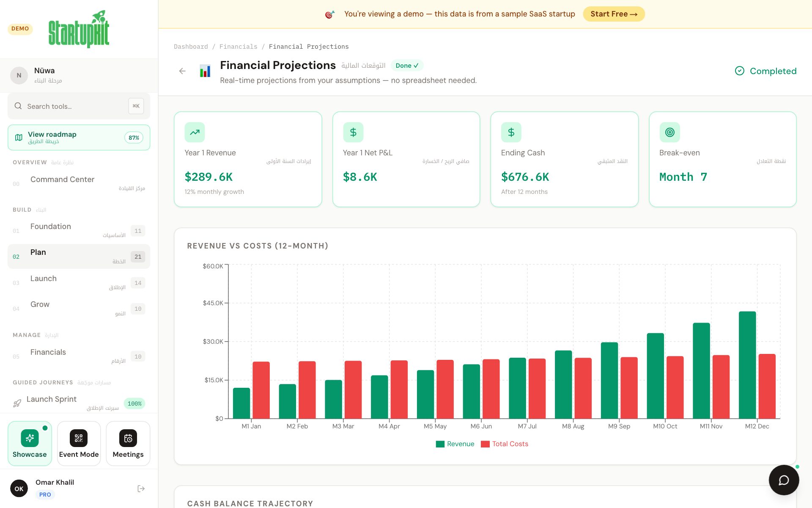The width and height of the screenshot is (812, 508).
Task: Click the $676.6K ending cash value
Action: pos(525,177)
